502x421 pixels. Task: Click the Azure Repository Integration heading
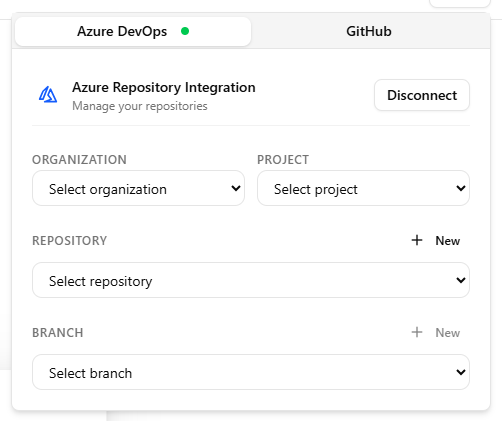tap(164, 87)
